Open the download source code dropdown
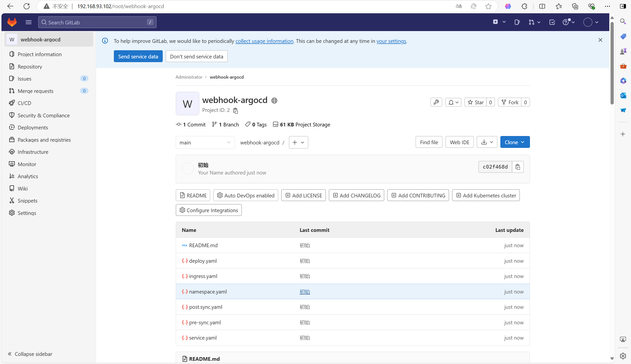 487,142
